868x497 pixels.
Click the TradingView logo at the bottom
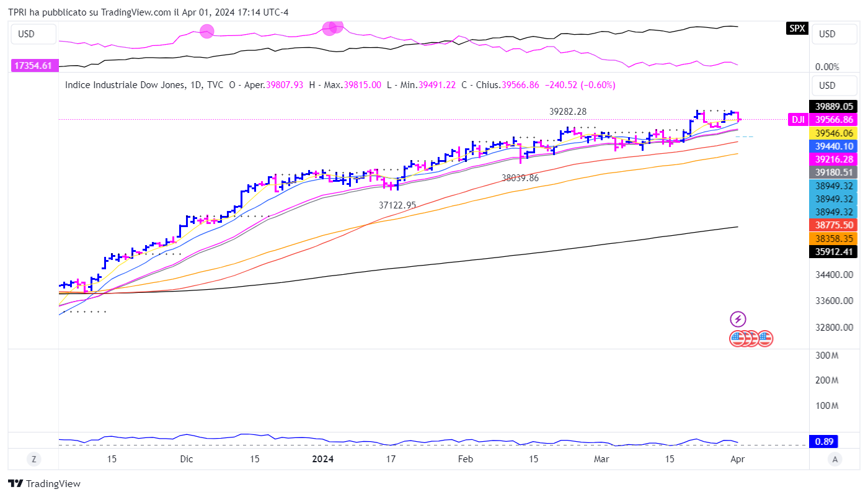point(44,484)
